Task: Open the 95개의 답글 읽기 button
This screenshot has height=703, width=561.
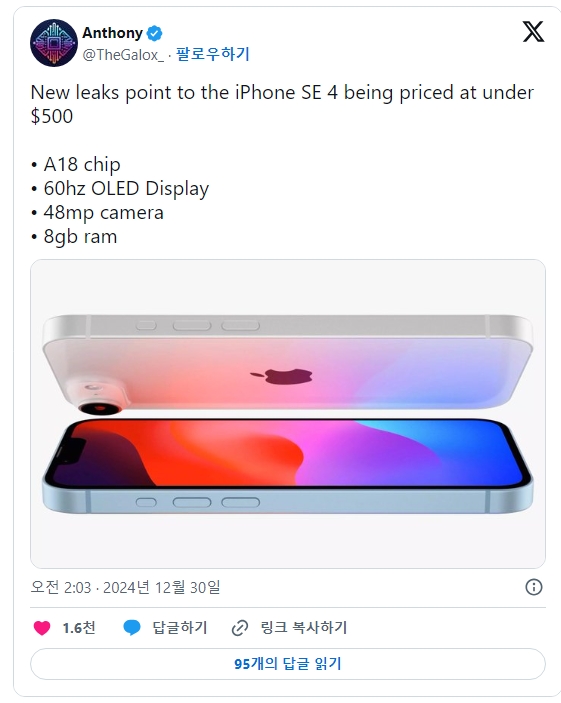Action: pyautogui.click(x=288, y=664)
